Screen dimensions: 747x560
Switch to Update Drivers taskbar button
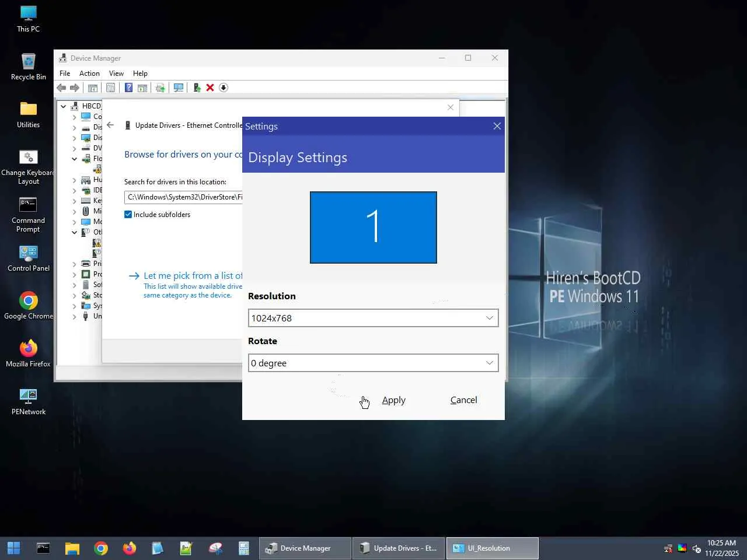pos(399,548)
